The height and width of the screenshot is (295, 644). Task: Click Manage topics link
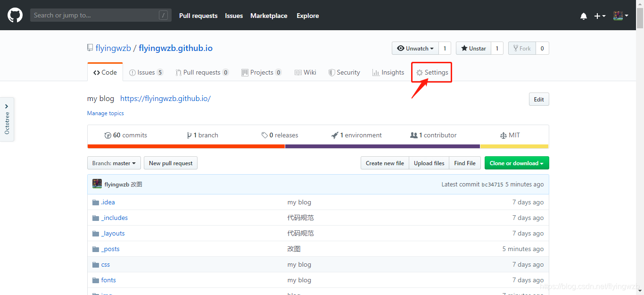click(x=106, y=113)
